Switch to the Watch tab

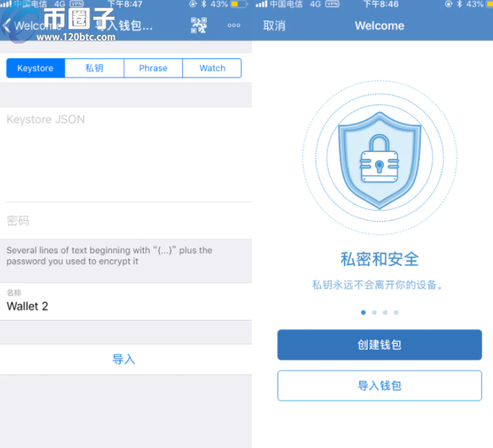pyautogui.click(x=212, y=68)
